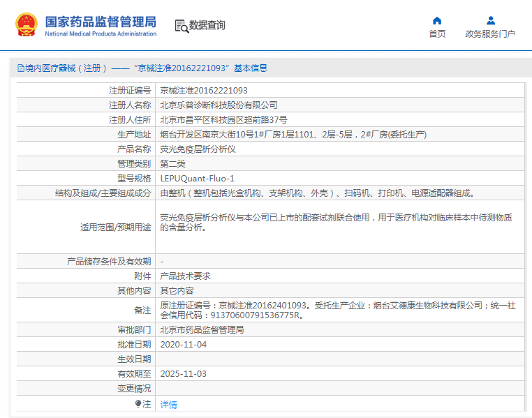Open the 政务服务门户 portal link
The width and height of the screenshot is (532, 418).
[490, 34]
